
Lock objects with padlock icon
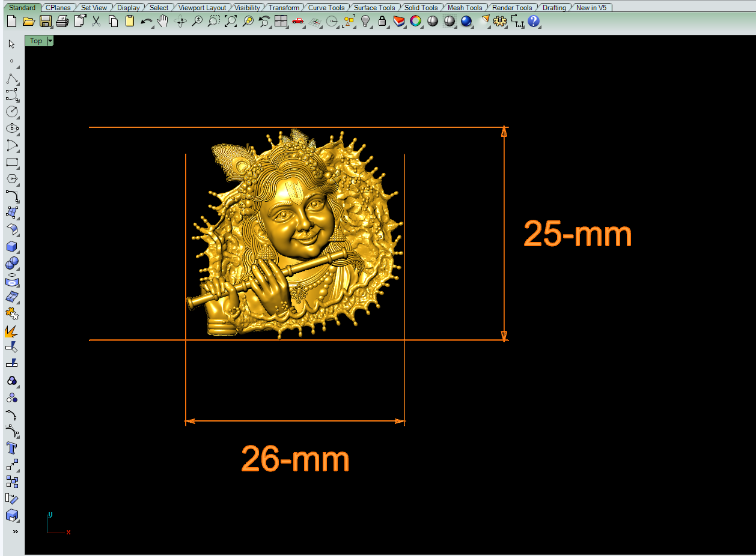click(382, 21)
